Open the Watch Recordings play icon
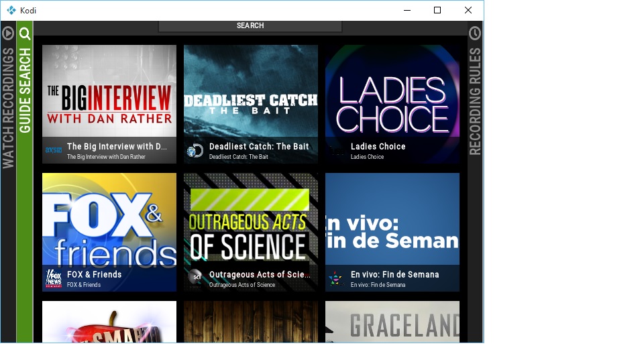This screenshot has width=644, height=362. [x=8, y=33]
